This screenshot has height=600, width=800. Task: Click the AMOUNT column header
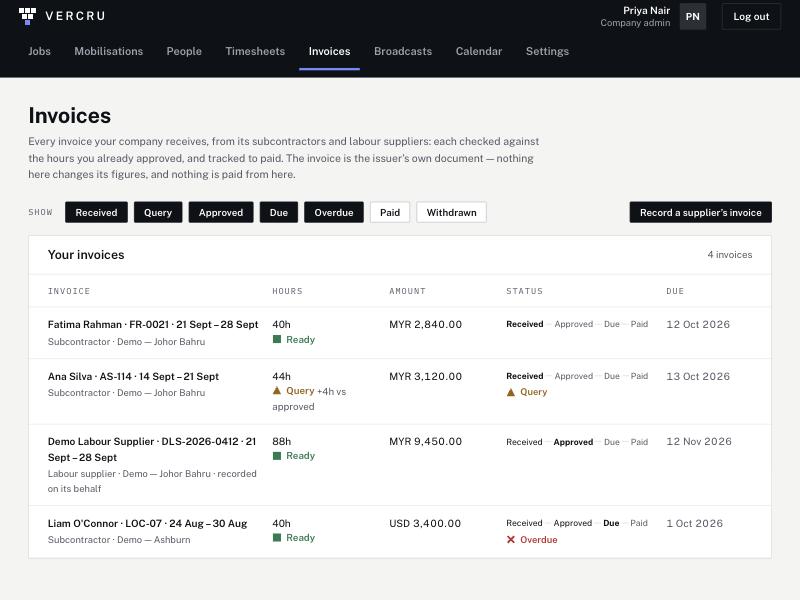pyautogui.click(x=407, y=291)
